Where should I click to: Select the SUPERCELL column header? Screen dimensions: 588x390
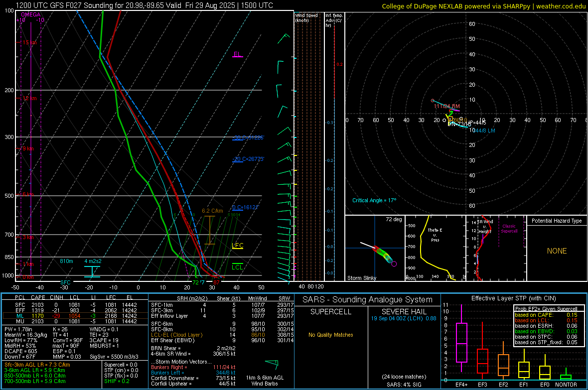331,312
